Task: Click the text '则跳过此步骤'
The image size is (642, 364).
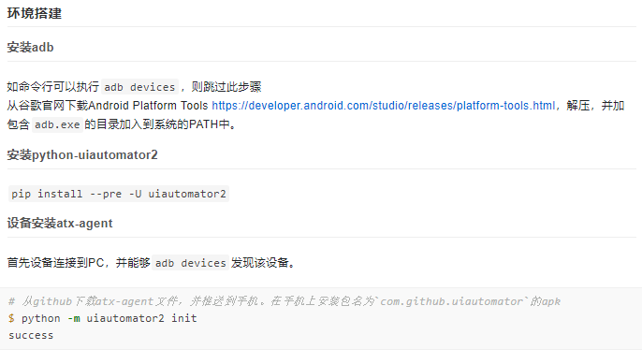Action: pos(226,87)
